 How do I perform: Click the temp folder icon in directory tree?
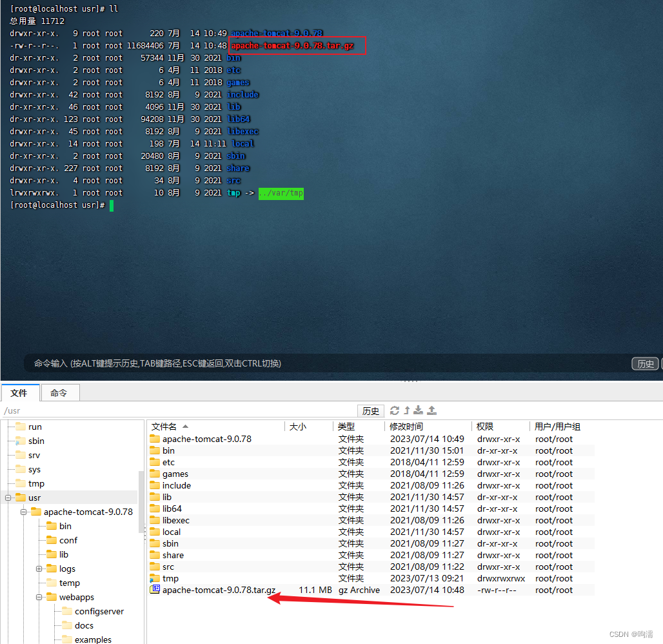(x=52, y=583)
